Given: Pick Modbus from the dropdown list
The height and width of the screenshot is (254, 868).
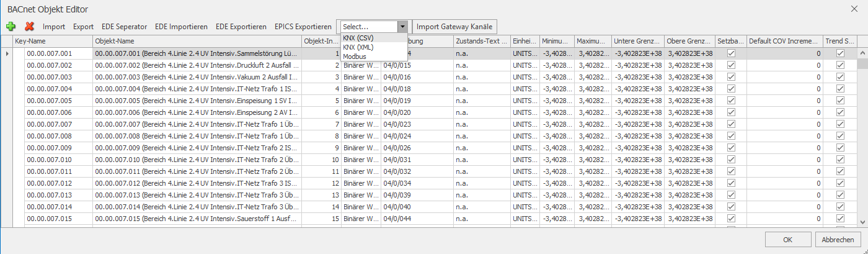Looking at the screenshot, I should pos(374,57).
